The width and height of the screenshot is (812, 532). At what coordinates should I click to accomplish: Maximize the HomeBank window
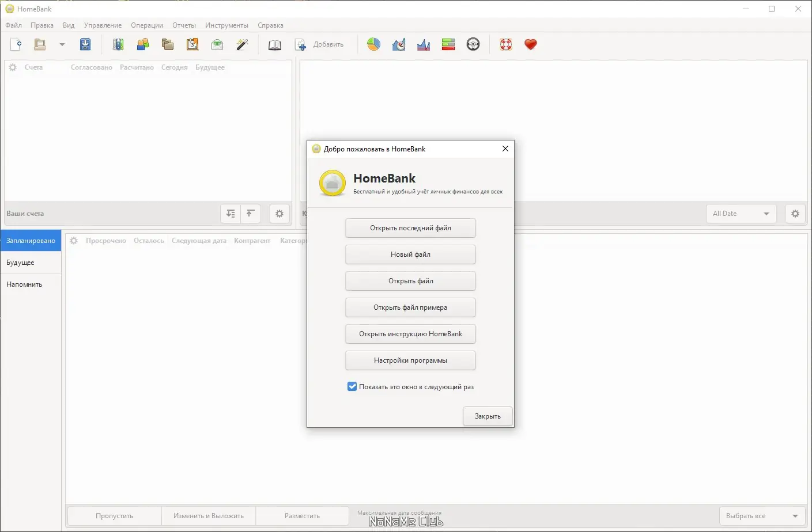[x=772, y=9]
